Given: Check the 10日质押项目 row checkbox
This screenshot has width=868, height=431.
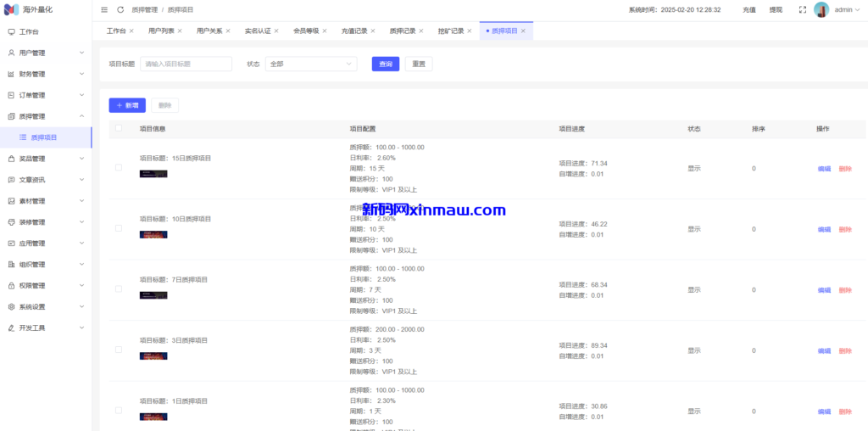Looking at the screenshot, I should [119, 228].
